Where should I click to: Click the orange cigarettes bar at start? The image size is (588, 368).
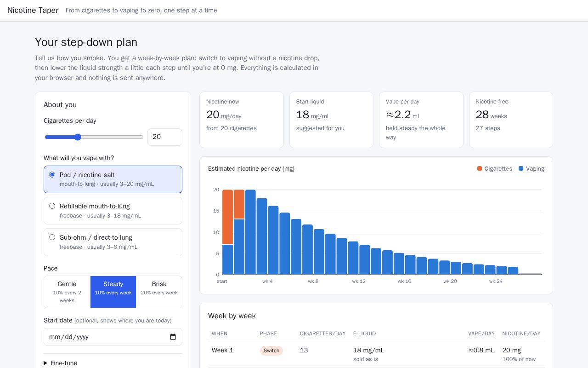[x=227, y=217]
